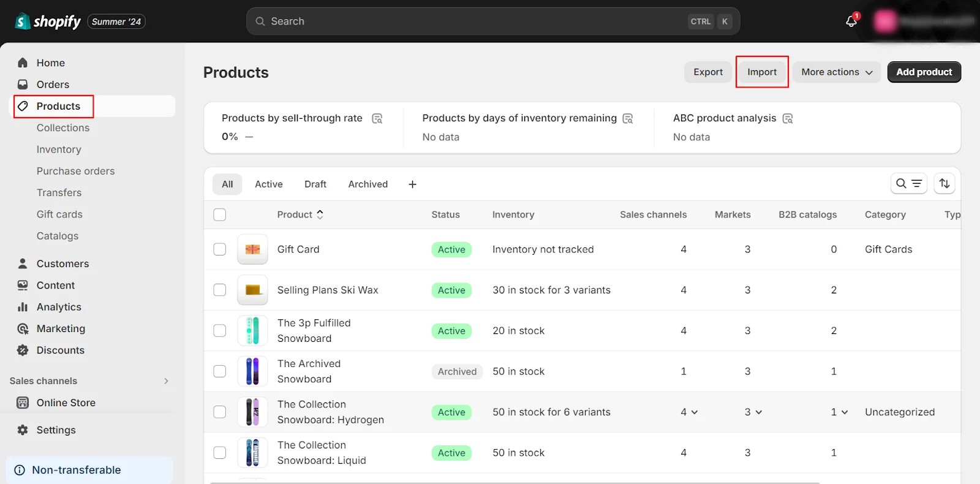Click the Import button

762,72
